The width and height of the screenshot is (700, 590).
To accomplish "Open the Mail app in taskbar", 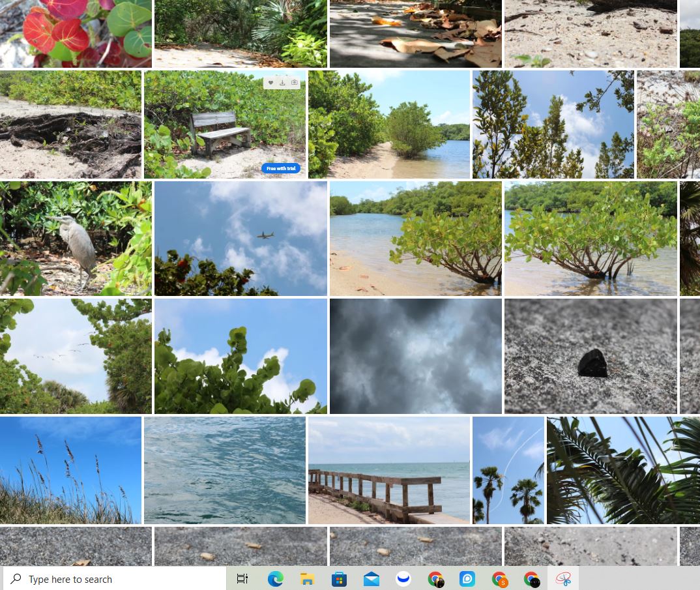I will pyautogui.click(x=372, y=579).
